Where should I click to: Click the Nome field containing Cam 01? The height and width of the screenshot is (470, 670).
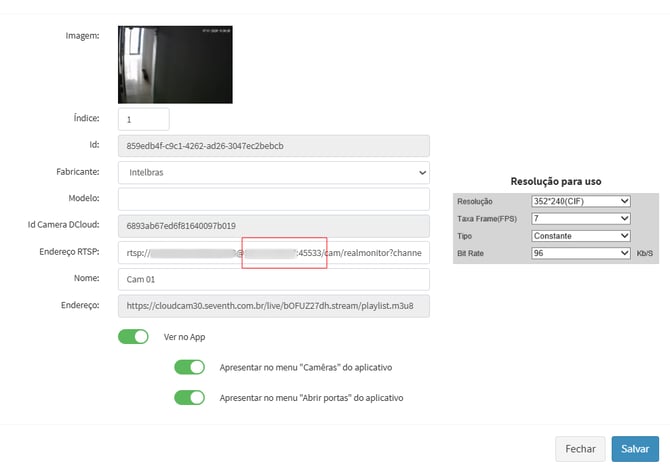[273, 278]
